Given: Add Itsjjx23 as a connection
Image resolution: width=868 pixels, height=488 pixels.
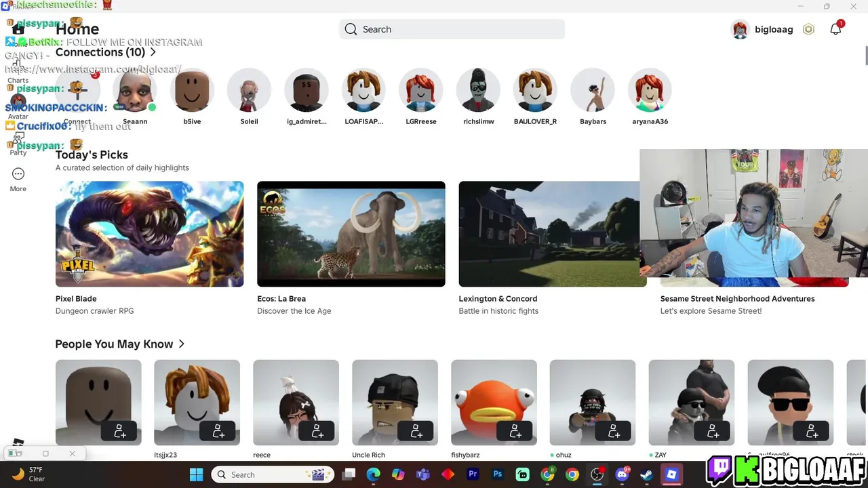Looking at the screenshot, I should (x=218, y=431).
